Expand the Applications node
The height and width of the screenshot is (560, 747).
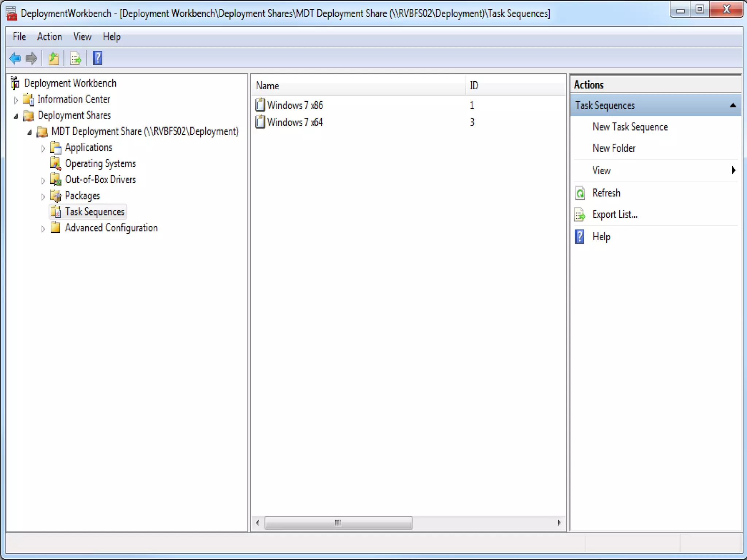[43, 148]
